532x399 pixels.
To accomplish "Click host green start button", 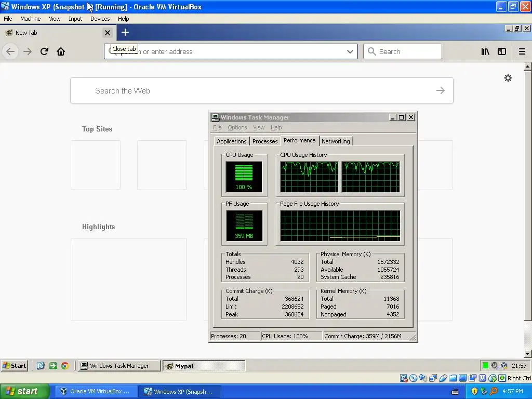I will [24, 391].
